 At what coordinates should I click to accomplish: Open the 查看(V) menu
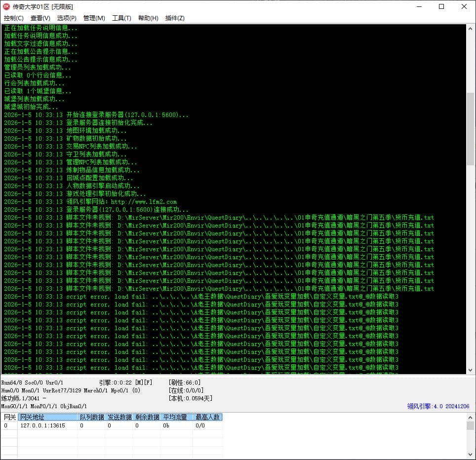40,18
